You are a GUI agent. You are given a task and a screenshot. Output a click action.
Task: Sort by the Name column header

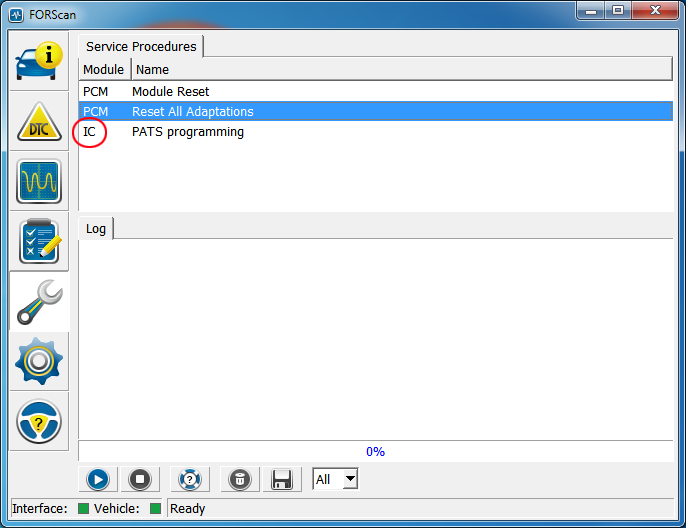point(400,70)
